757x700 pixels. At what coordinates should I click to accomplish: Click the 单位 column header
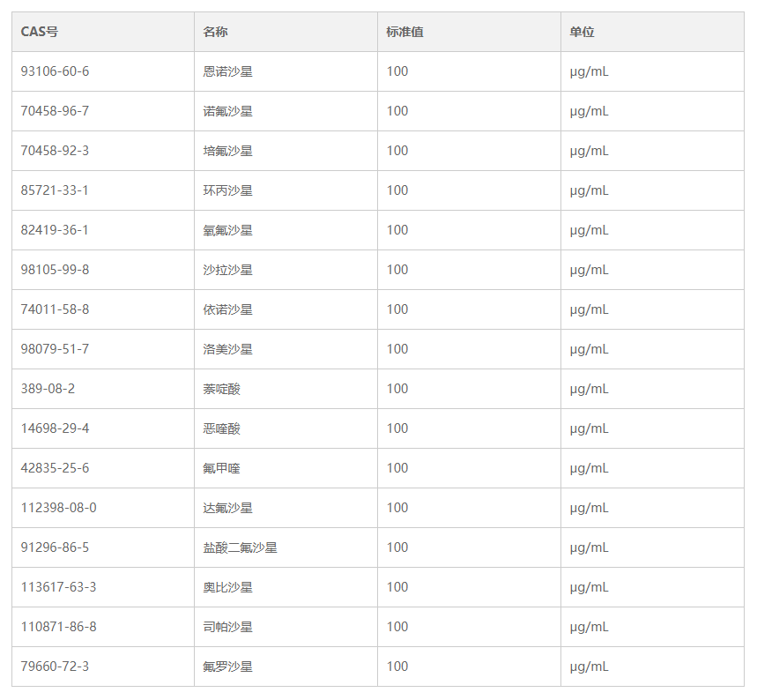[x=582, y=32]
